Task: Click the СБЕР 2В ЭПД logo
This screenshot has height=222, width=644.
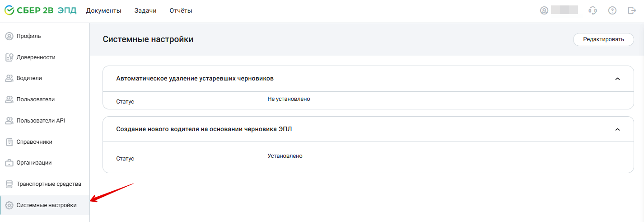Action: click(x=40, y=10)
